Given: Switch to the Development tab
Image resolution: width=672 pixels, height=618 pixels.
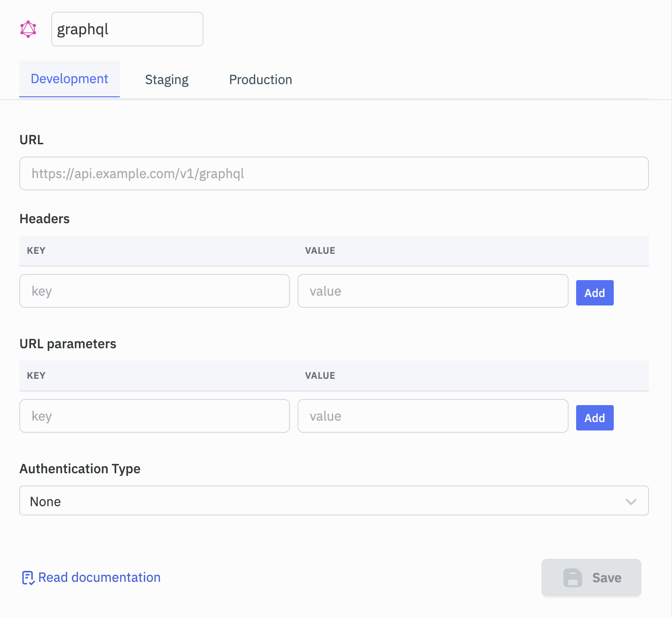Looking at the screenshot, I should pos(70,79).
